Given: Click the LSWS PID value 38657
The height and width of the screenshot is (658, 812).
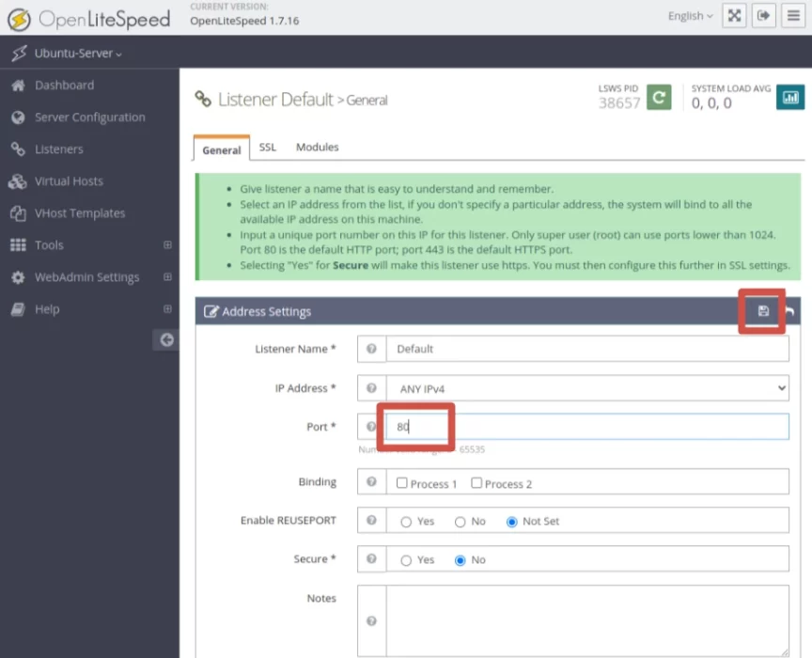Looking at the screenshot, I should point(619,103).
